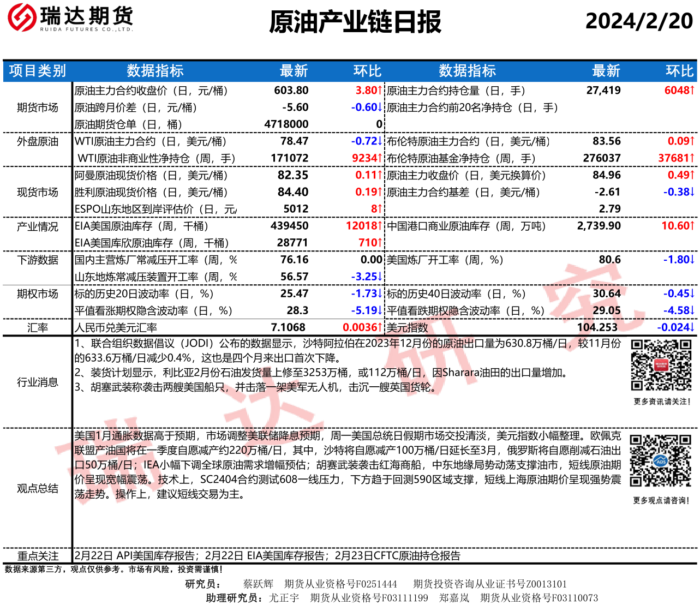The height and width of the screenshot is (605, 700).
Task: Click the QR code above 更多资讯请关注
Action: [x=661, y=365]
